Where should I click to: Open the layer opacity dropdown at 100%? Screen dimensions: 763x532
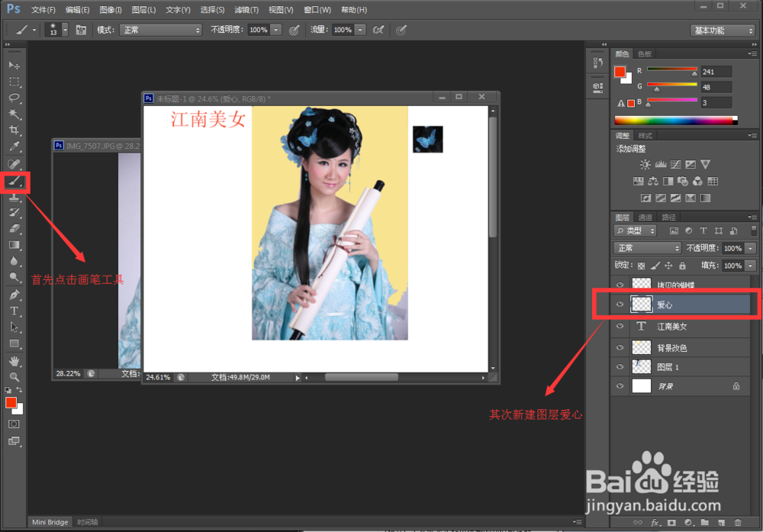[750, 248]
